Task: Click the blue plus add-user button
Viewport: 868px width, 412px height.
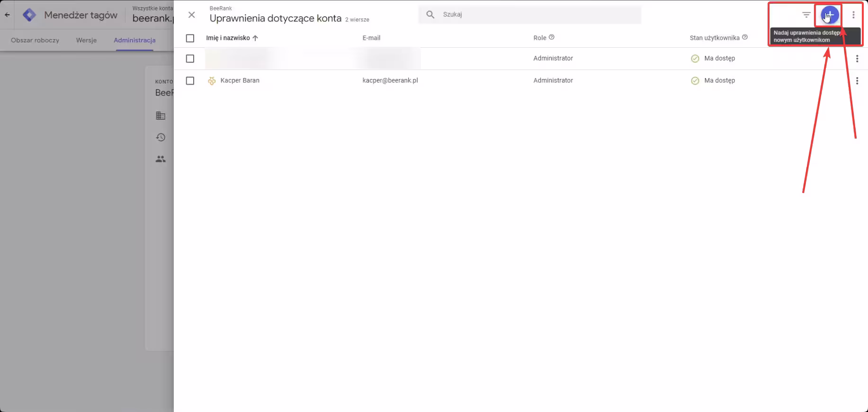Action: tap(830, 15)
